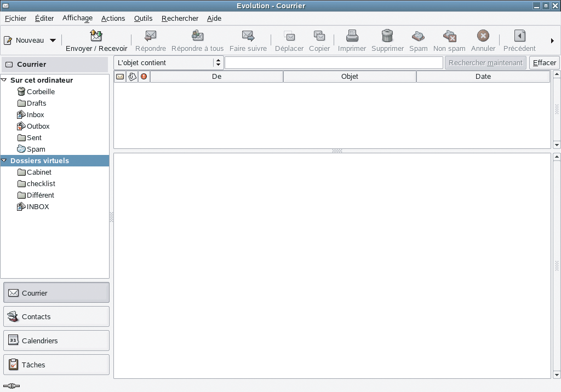Click the Annuler toolbar icon

[483, 37]
